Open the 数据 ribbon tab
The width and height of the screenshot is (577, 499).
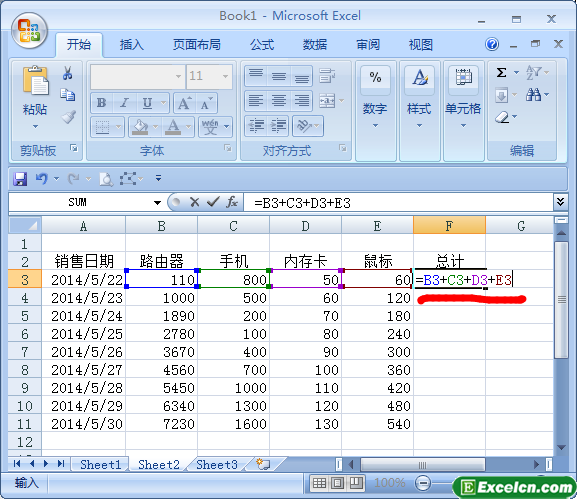click(x=315, y=45)
